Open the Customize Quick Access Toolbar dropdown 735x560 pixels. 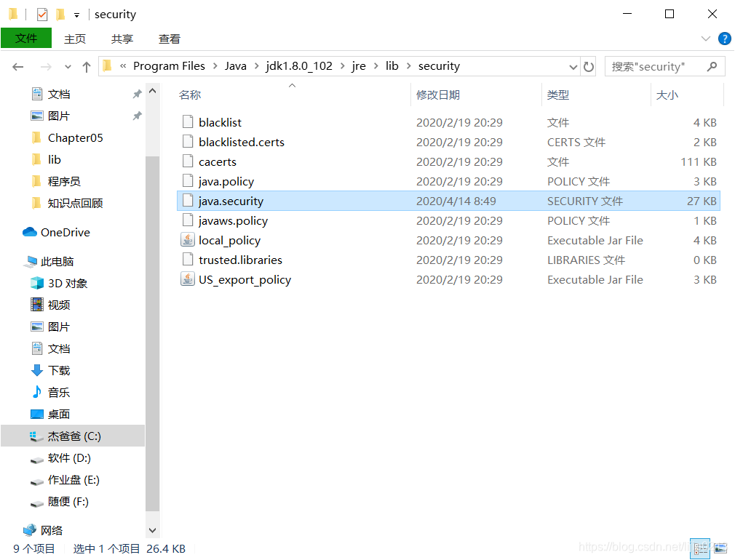click(76, 15)
